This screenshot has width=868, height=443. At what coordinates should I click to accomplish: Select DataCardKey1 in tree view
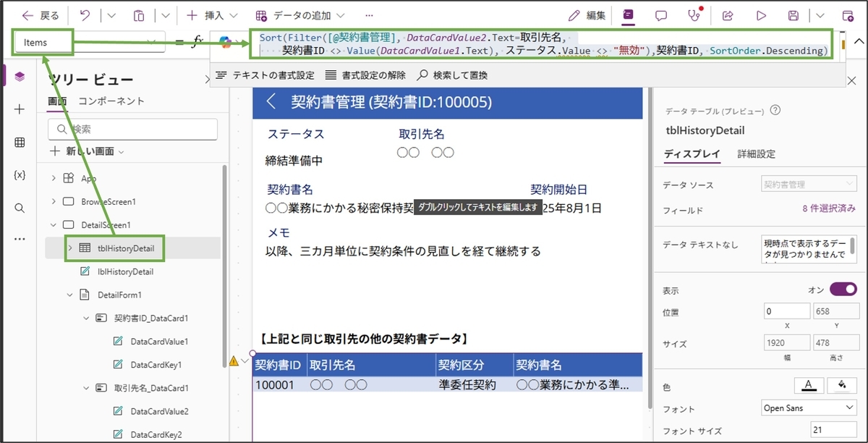156,365
